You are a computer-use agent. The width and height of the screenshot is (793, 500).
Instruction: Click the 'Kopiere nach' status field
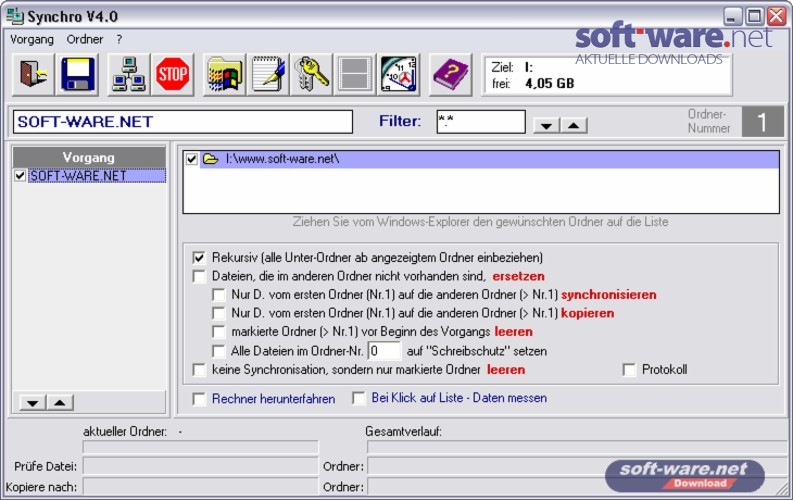point(200,487)
